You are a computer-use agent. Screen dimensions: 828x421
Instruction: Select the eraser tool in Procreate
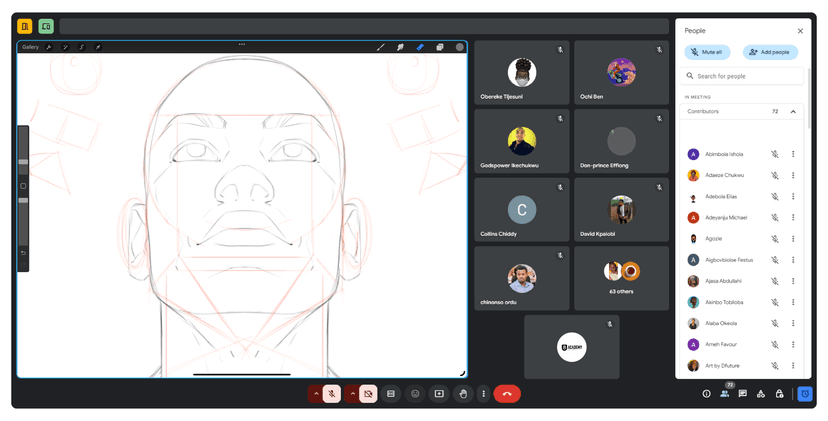pos(420,47)
